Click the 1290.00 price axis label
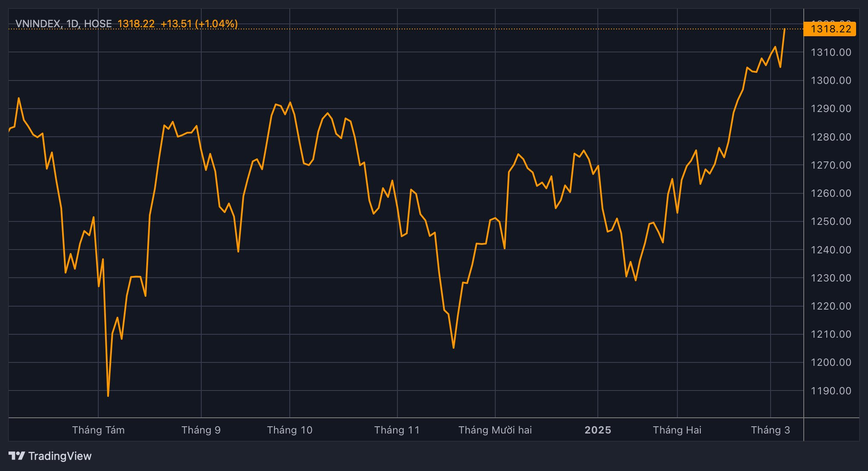The height and width of the screenshot is (471, 868). (831, 109)
